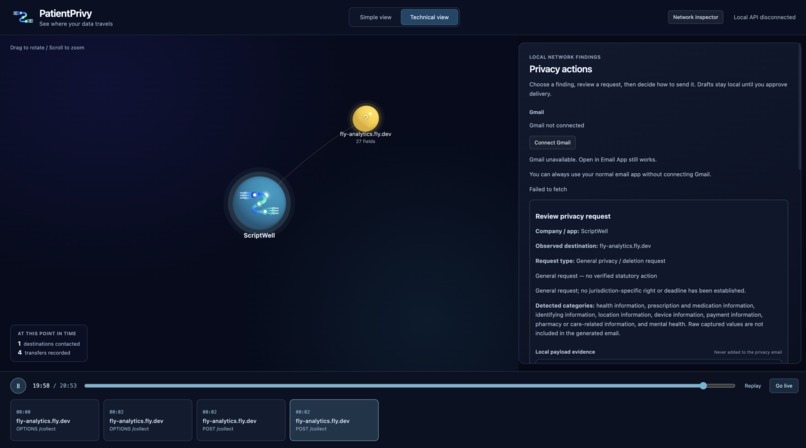806x448 pixels.
Task: Click the 'Local API disconnected' status text
Action: click(764, 17)
